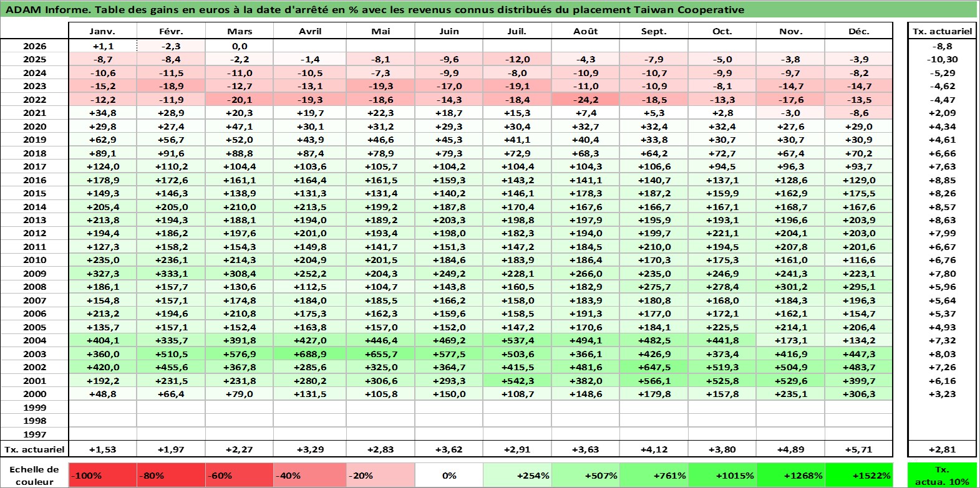Select the +1015% legend swatch

(x=722, y=475)
